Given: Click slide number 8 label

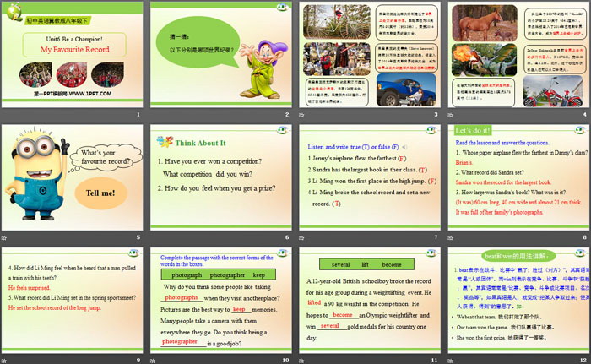Looking at the screenshot, I should tap(584, 237).
